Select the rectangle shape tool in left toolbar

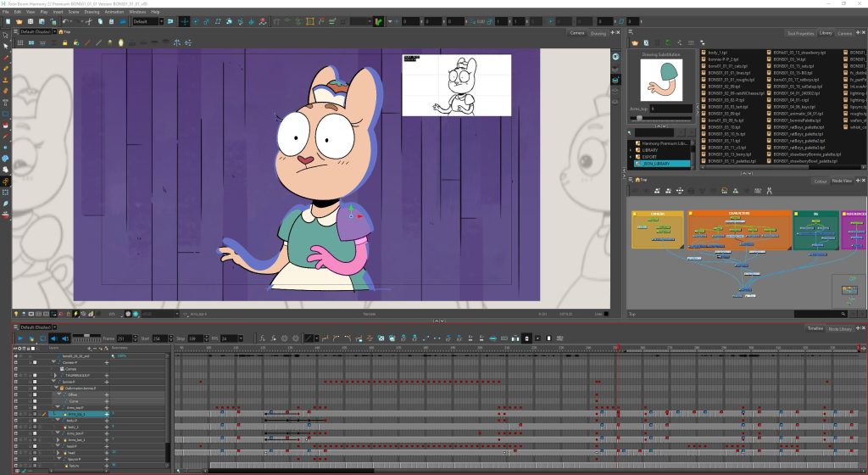click(x=5, y=114)
